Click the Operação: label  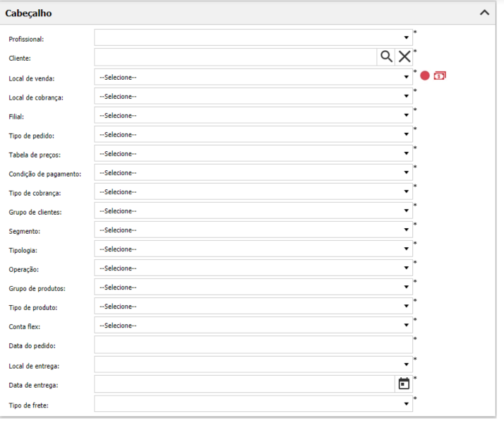(x=24, y=270)
